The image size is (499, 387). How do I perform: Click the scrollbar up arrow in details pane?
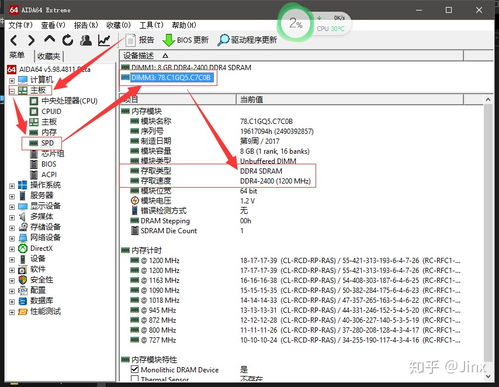coord(488,99)
